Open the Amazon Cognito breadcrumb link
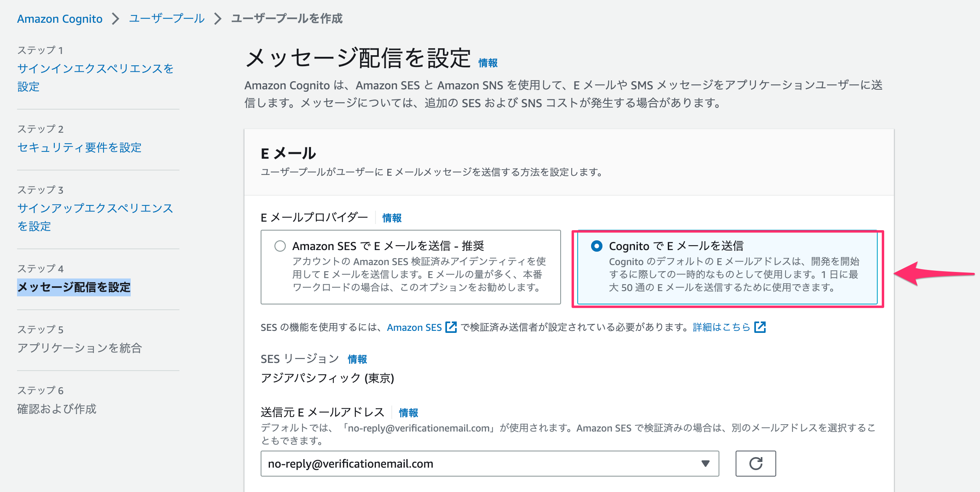Viewport: 980px width, 492px height. pos(60,19)
